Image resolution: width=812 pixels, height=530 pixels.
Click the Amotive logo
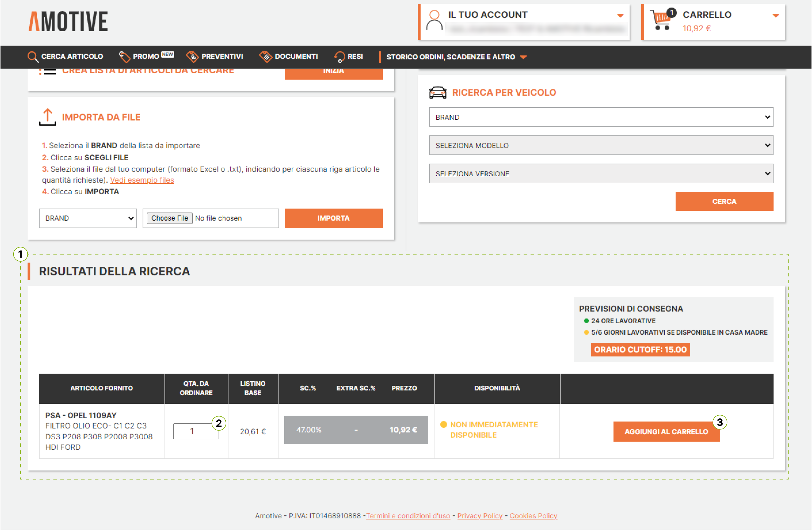pos(68,21)
